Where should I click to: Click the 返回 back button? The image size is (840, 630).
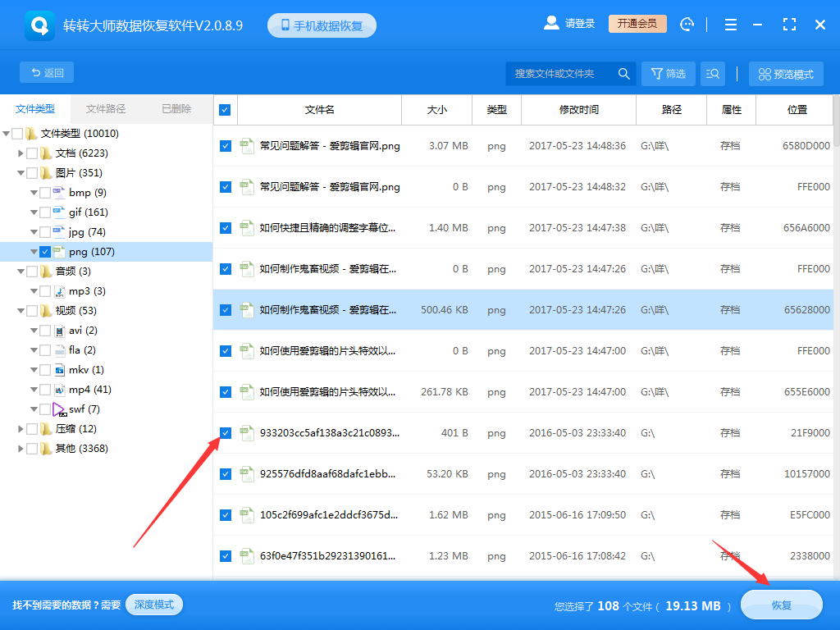click(47, 73)
